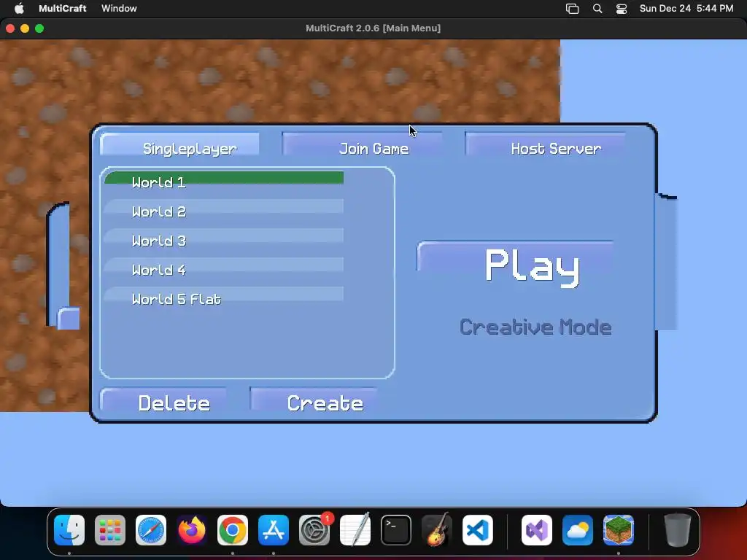Screen dimensions: 747x560
Task: Open the App Store dock icon
Action: [274, 529]
